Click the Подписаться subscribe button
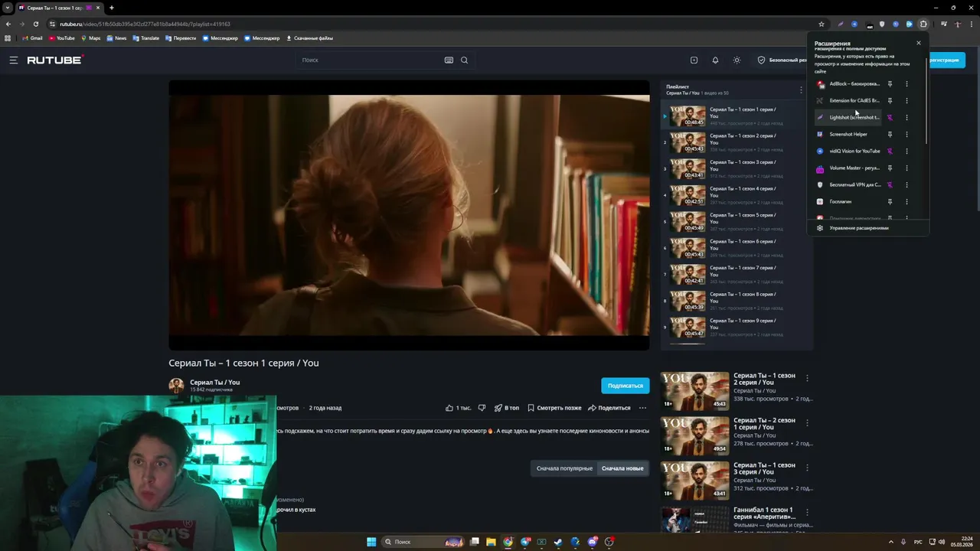The height and width of the screenshot is (551, 980). click(x=625, y=386)
